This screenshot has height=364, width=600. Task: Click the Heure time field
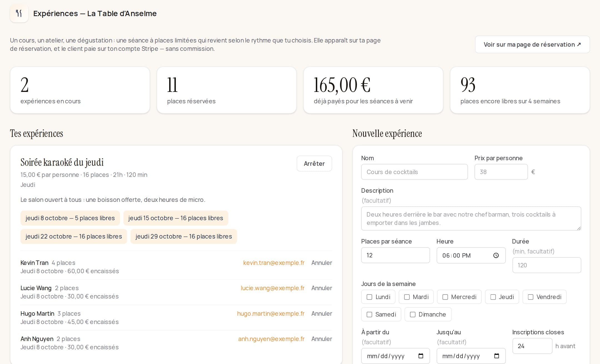pos(471,255)
